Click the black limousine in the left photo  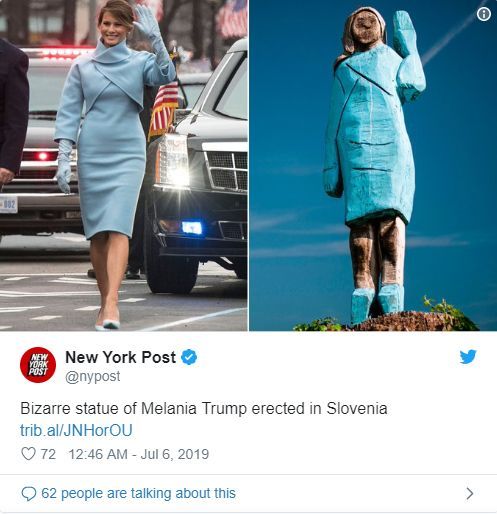pyautogui.click(x=198, y=167)
